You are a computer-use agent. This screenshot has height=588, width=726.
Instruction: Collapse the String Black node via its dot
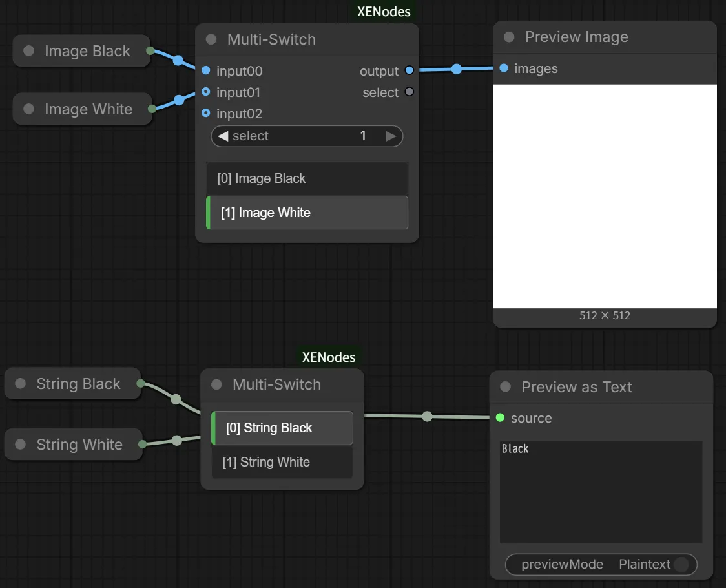[x=21, y=383]
